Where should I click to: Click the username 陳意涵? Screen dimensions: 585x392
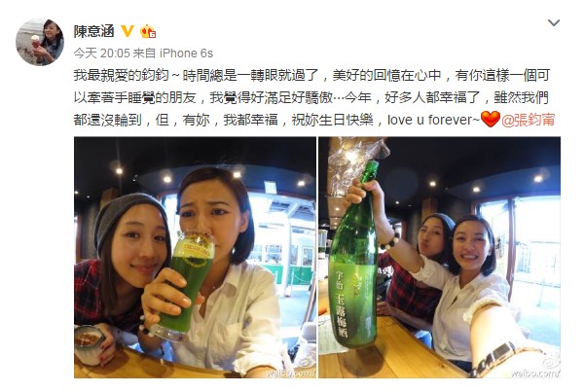click(x=93, y=31)
